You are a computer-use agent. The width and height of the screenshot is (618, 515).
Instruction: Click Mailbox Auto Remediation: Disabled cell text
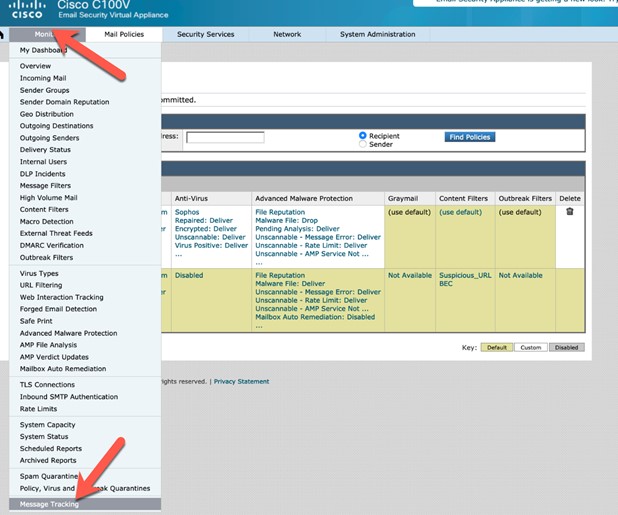click(315, 317)
